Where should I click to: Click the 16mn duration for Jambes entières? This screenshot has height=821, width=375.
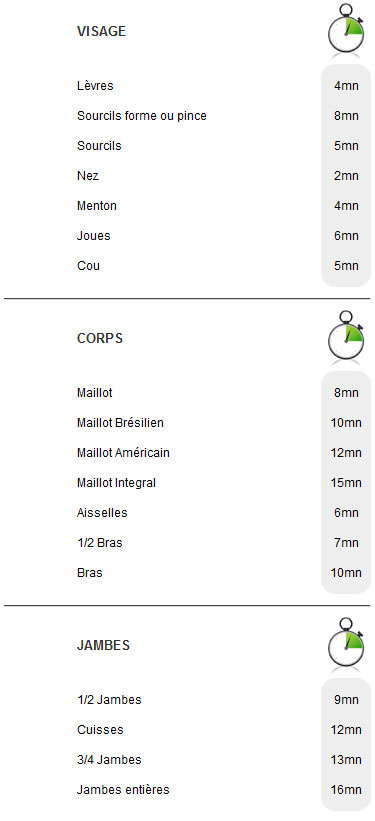[346, 790]
